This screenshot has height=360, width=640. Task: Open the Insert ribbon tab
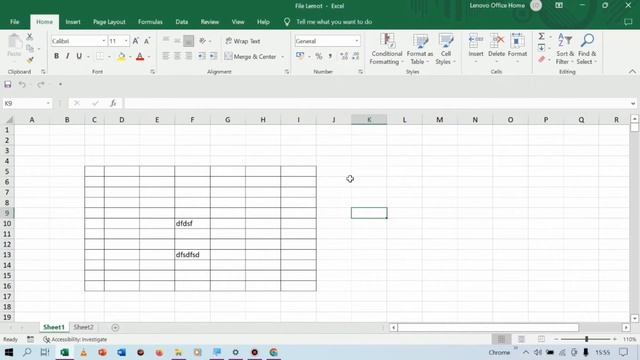tap(73, 22)
